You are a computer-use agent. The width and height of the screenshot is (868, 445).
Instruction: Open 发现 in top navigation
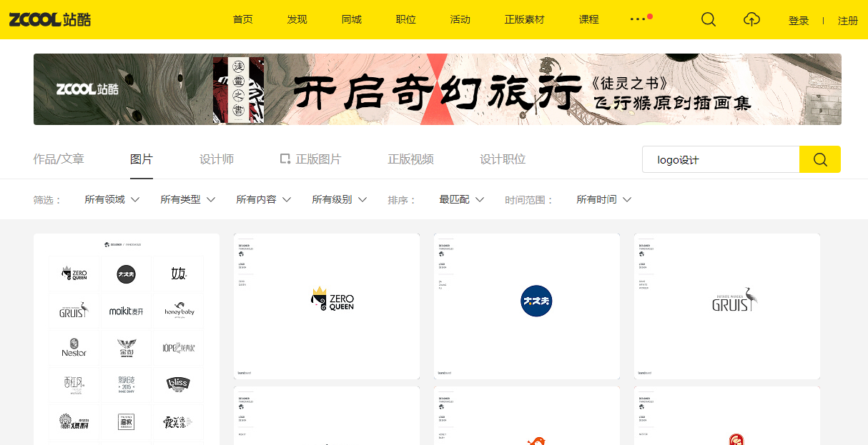297,19
